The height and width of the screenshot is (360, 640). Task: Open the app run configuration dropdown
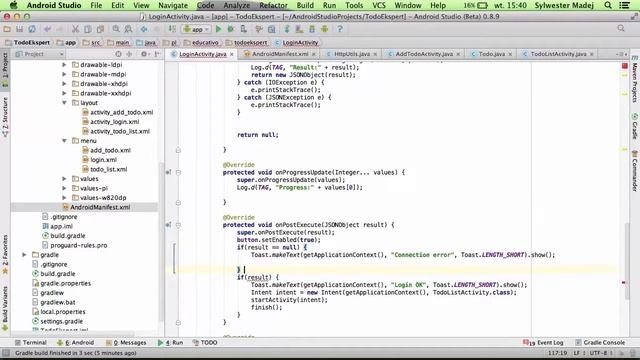(196, 29)
